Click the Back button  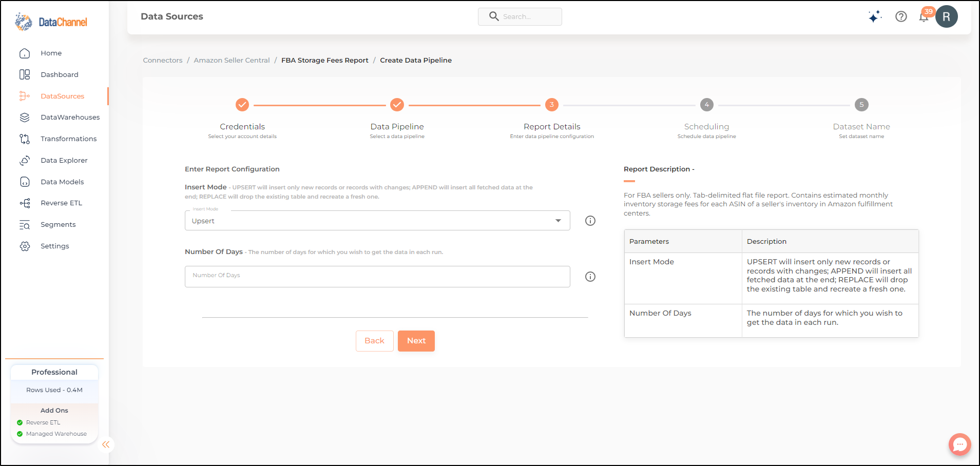click(375, 341)
